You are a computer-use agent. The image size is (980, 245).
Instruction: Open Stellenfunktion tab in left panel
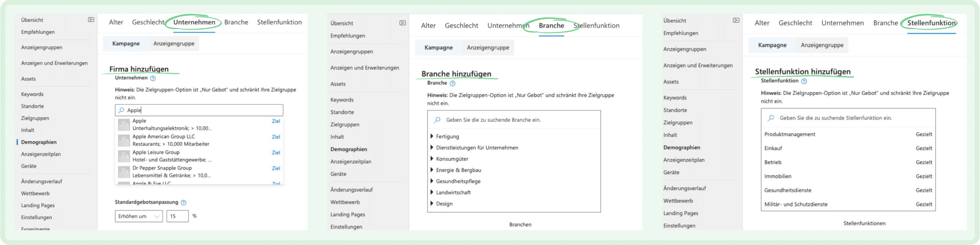[279, 22]
